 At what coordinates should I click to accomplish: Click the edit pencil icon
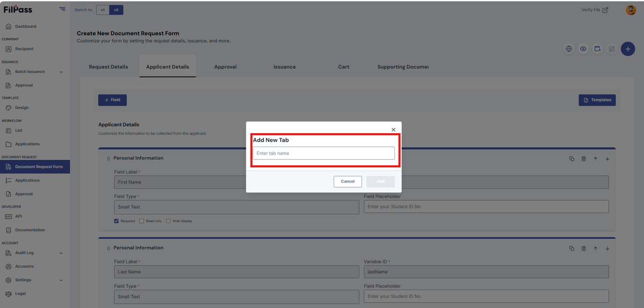coord(612,49)
